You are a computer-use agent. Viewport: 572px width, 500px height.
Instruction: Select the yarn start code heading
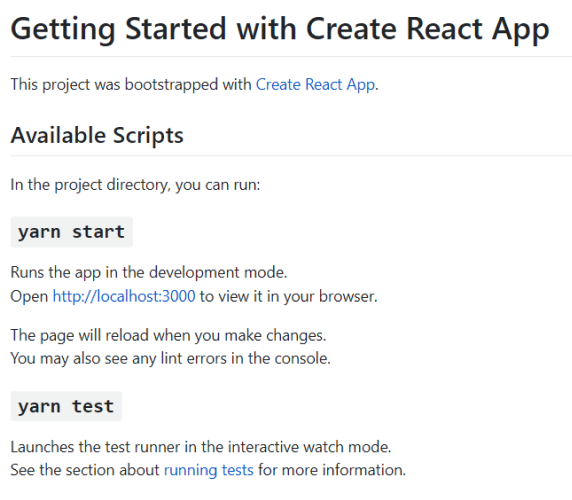point(72,232)
